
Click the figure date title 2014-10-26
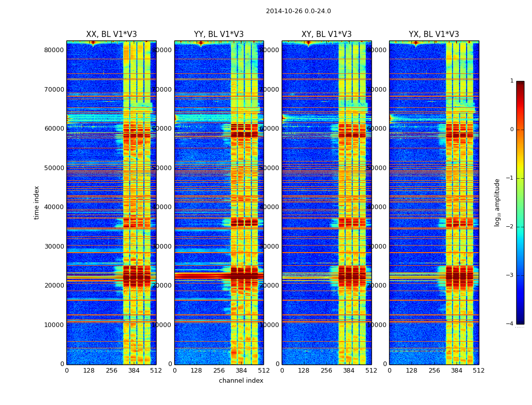(x=298, y=11)
